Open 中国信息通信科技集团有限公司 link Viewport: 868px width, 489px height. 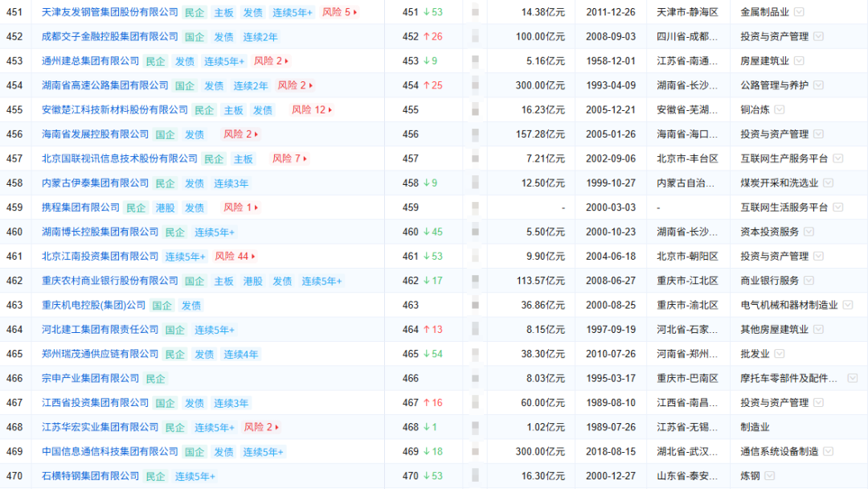pyautogui.click(x=110, y=451)
